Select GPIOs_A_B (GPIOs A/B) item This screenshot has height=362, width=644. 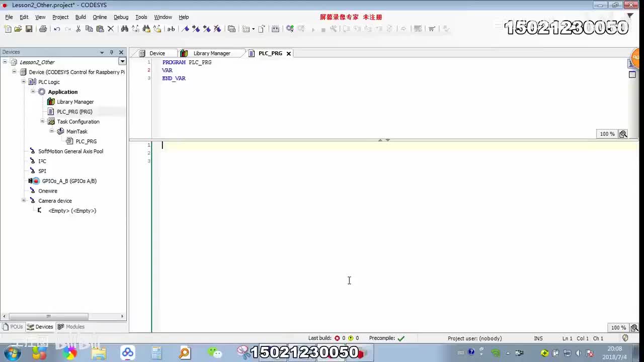point(69,181)
